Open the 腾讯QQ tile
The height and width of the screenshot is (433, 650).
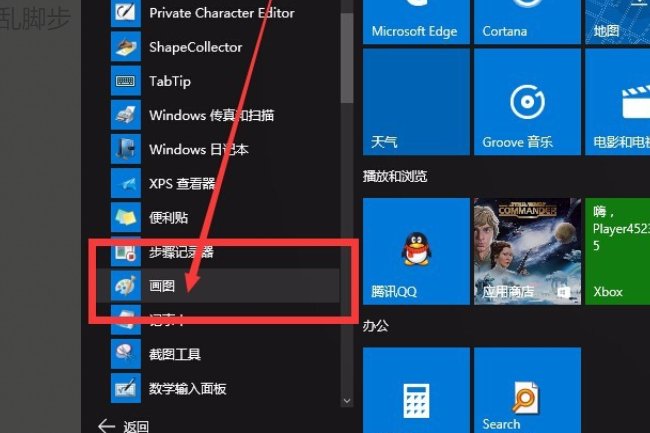[x=415, y=251]
